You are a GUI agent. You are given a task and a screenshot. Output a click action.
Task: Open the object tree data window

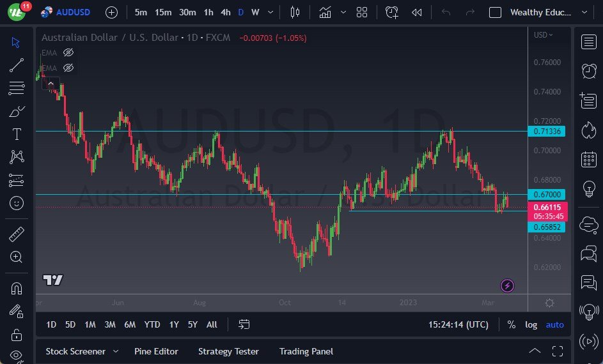point(589,101)
